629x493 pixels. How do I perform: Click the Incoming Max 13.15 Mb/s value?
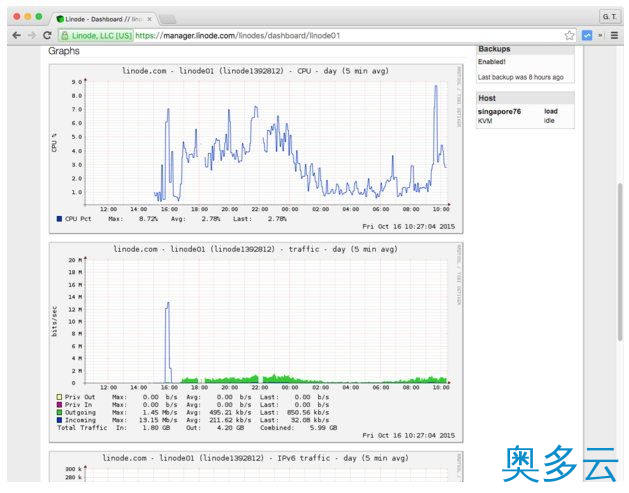[158, 420]
